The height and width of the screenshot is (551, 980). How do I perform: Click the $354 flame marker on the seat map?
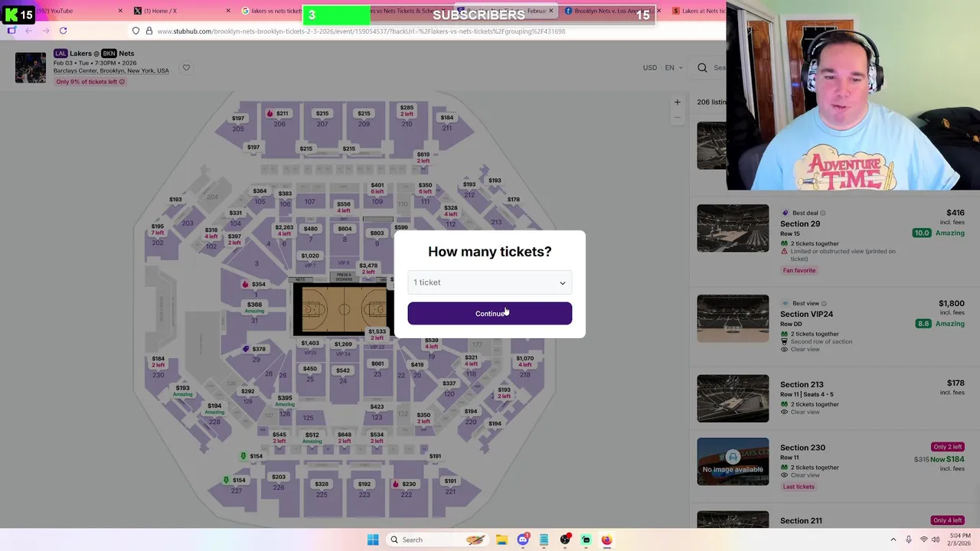pyautogui.click(x=253, y=284)
